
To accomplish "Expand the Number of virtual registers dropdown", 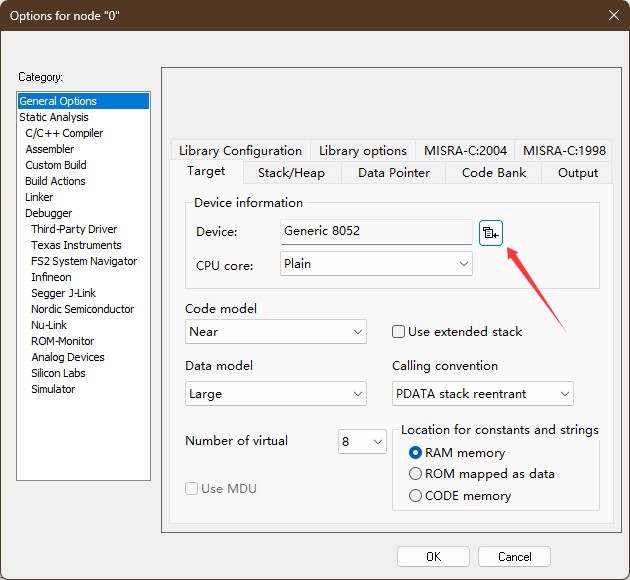I will [x=363, y=441].
